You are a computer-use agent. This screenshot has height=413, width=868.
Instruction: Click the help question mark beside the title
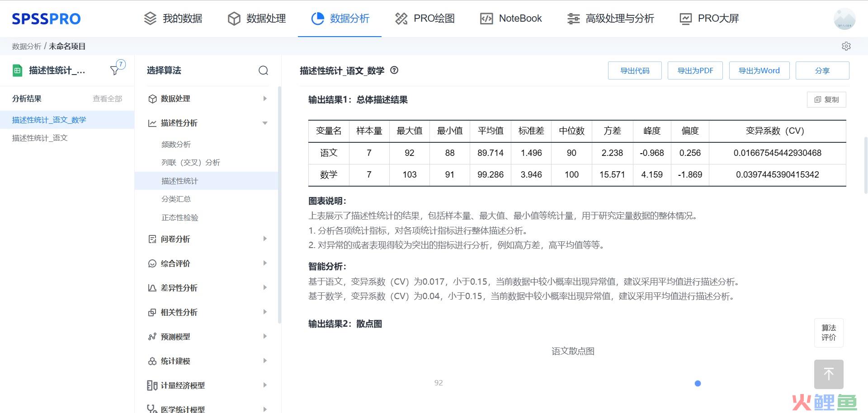[x=394, y=70]
